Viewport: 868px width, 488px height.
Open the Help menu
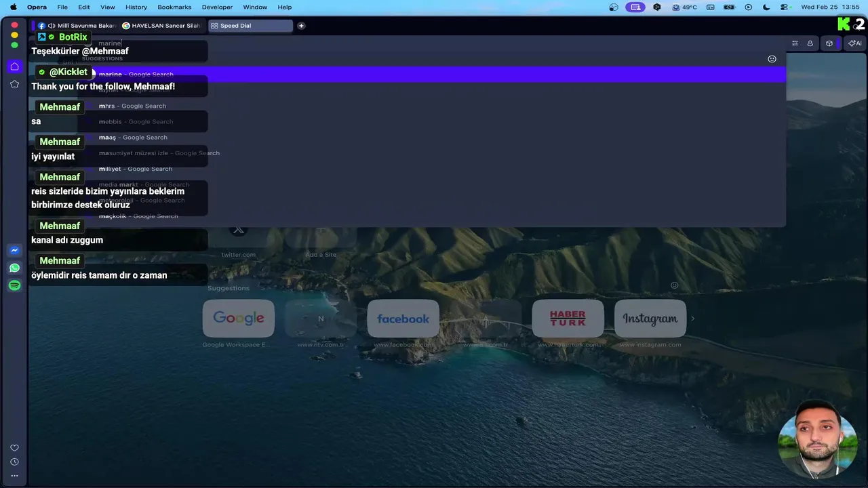(285, 7)
